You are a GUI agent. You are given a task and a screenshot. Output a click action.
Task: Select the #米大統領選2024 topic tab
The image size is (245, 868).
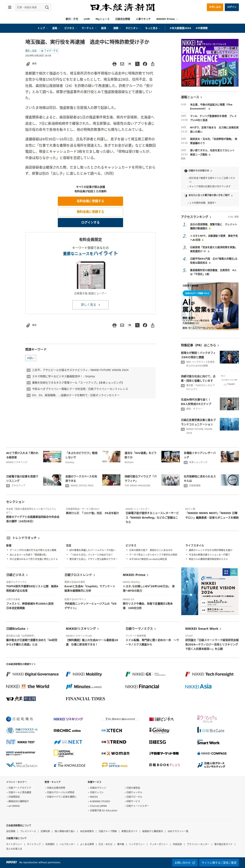180,28
